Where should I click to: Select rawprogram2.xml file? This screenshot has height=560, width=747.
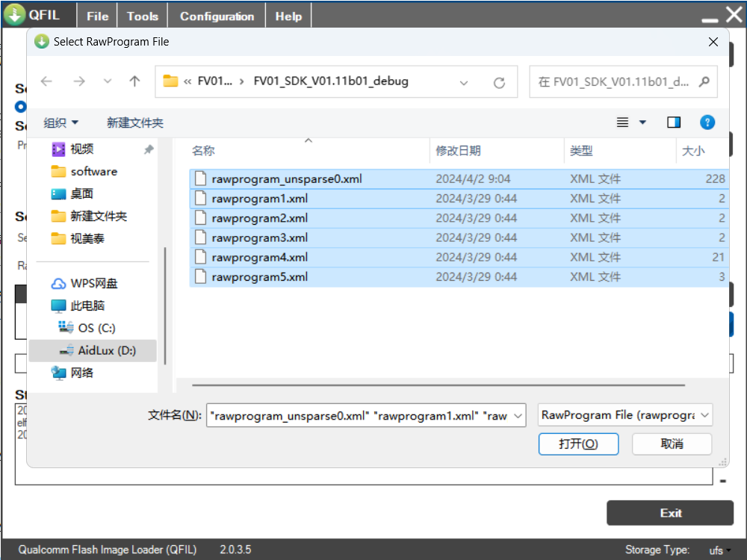point(459,218)
